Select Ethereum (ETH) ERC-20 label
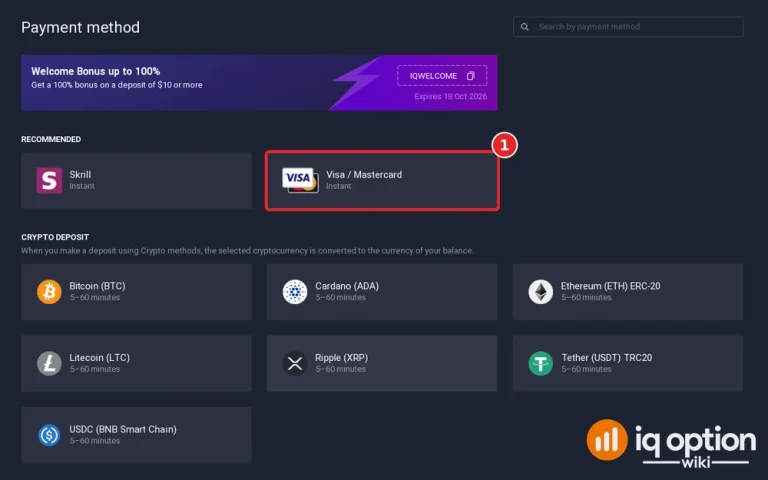This screenshot has height=480, width=768. 610,286
